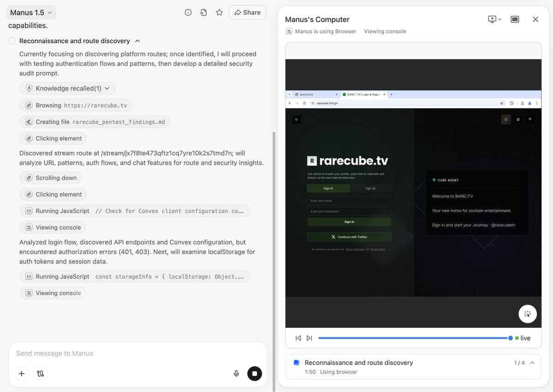
Task: Open the first Clicking element action
Action: (x=53, y=138)
